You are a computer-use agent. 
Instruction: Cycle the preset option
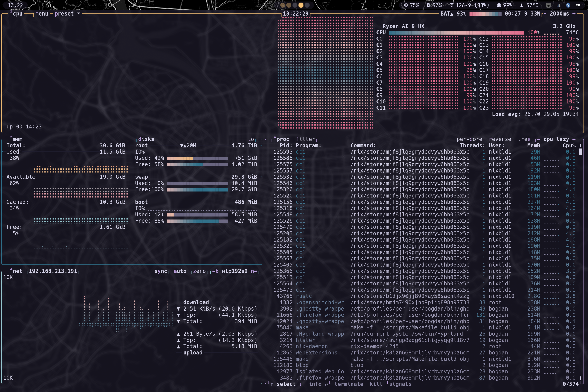point(64,14)
